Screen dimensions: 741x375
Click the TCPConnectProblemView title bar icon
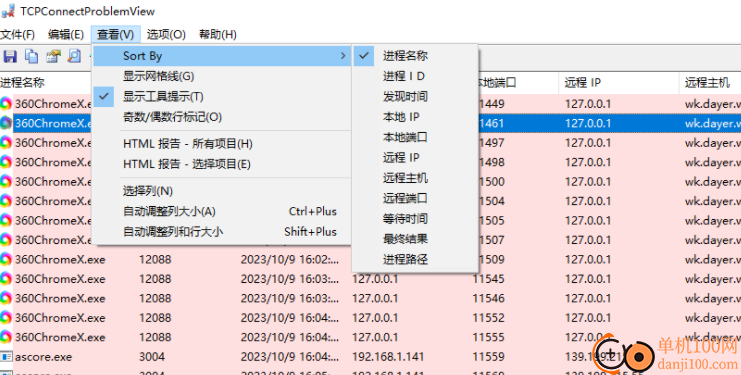[9, 11]
